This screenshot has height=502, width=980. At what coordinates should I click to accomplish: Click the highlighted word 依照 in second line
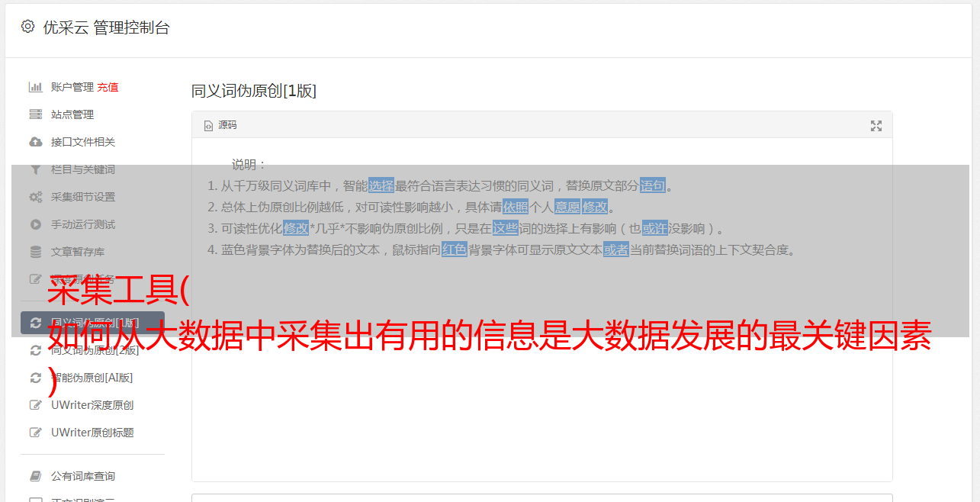tap(516, 207)
